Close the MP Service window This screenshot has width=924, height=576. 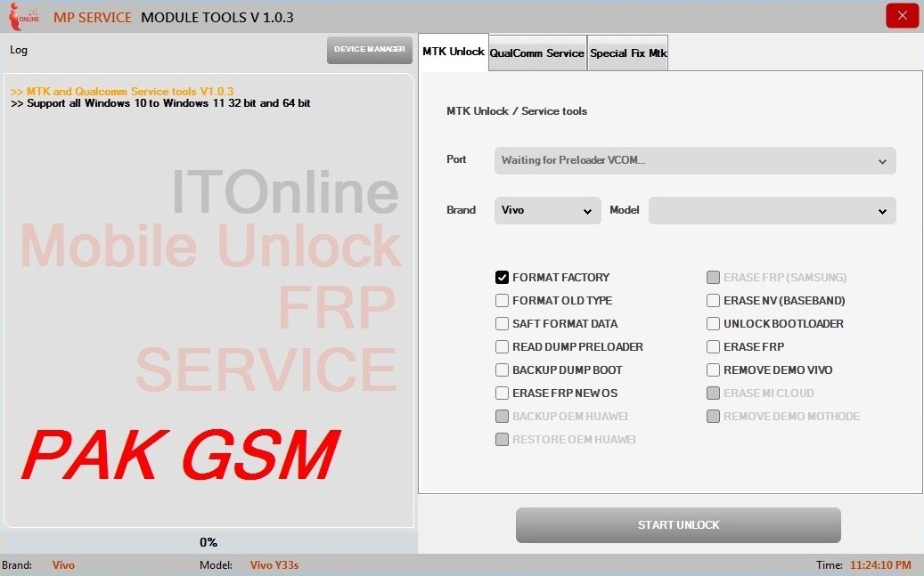pyautogui.click(x=903, y=15)
